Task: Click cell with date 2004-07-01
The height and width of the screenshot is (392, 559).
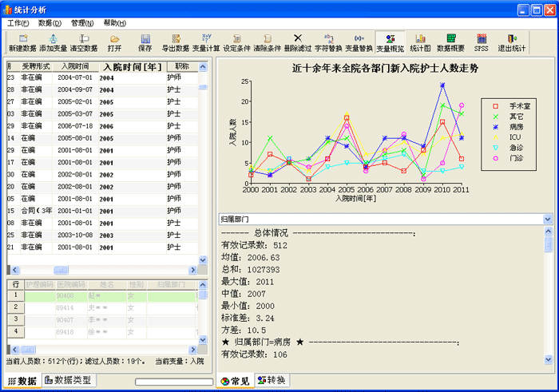Action: pyautogui.click(x=75, y=77)
